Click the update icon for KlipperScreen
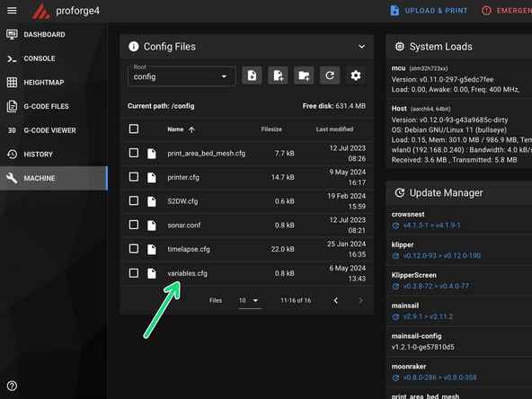Screen dimensions: 532x399 395,287
